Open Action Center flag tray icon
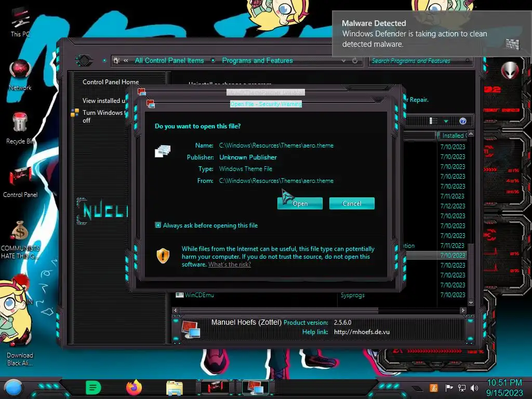Screen dimensions: 532x399 [449, 388]
